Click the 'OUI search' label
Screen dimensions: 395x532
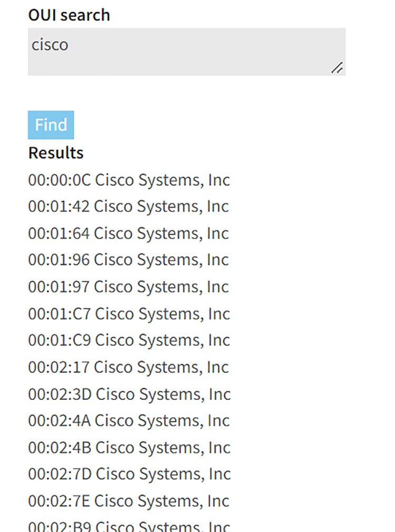[x=69, y=15]
